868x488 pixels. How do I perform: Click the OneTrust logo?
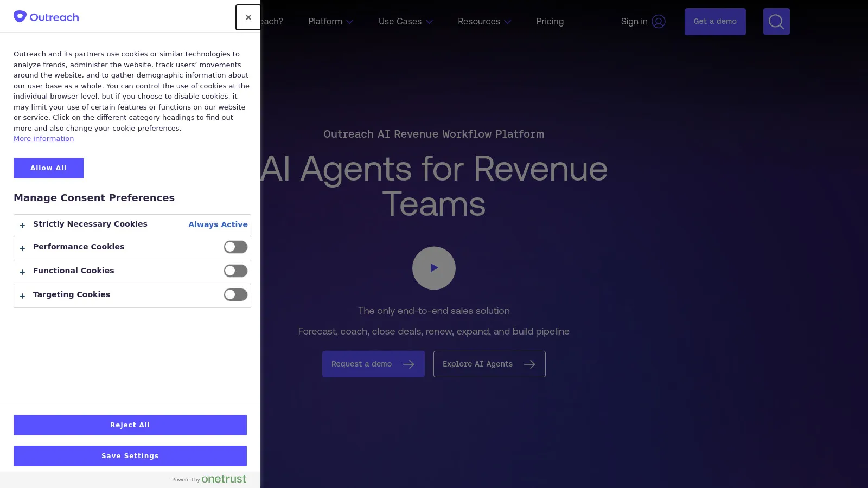(223, 479)
